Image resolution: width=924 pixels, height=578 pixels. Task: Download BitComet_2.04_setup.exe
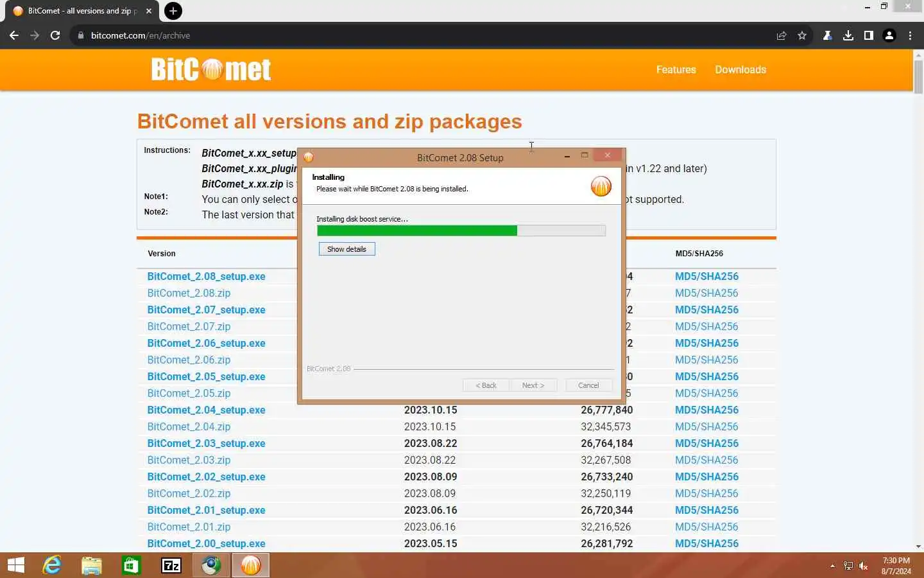point(206,410)
